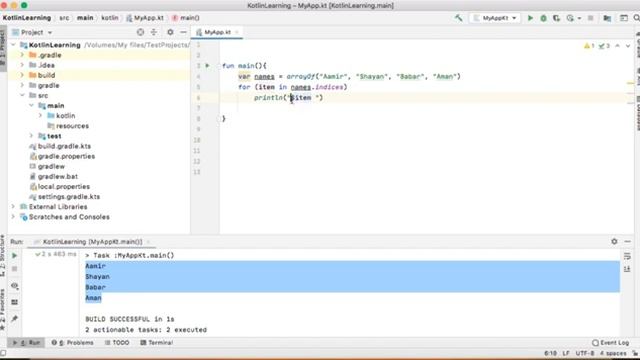Click LF line separator in status bar
640x360 pixels.
566,353
